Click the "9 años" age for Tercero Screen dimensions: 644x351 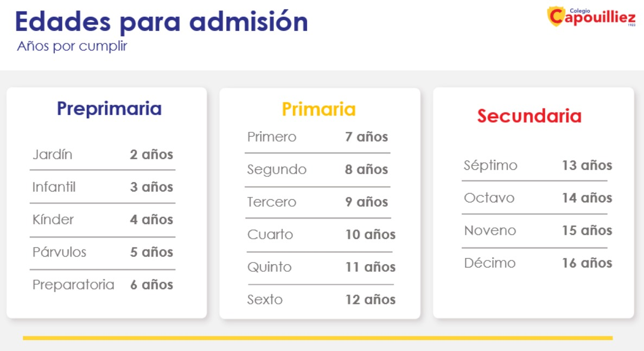click(x=366, y=202)
